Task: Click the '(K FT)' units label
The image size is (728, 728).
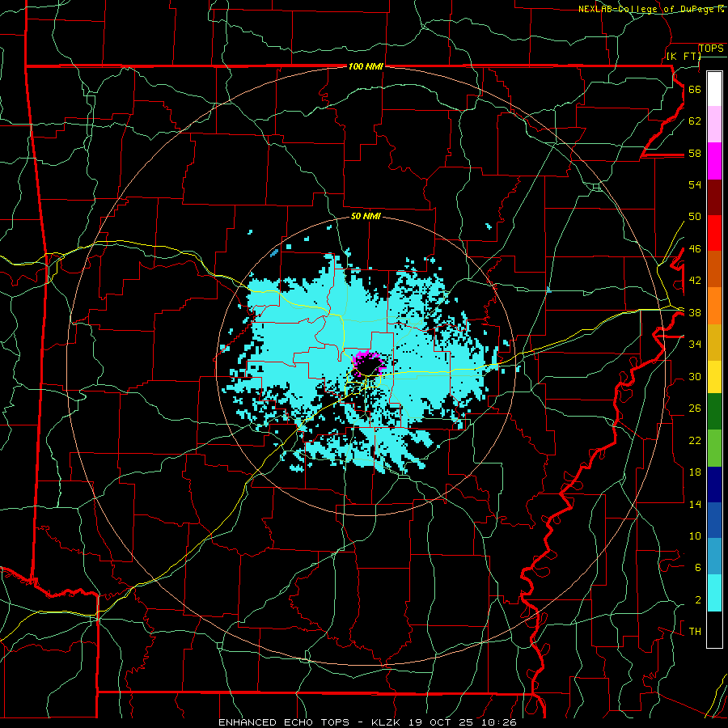Action: coord(684,56)
